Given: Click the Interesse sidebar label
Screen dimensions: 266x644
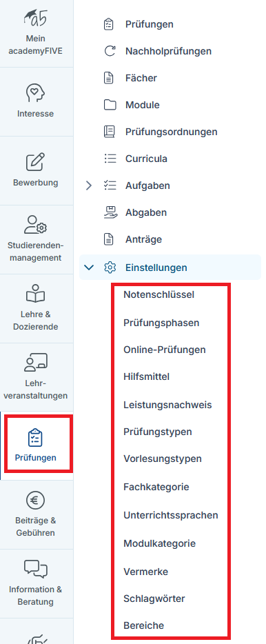Looking at the screenshot, I should tap(35, 114).
